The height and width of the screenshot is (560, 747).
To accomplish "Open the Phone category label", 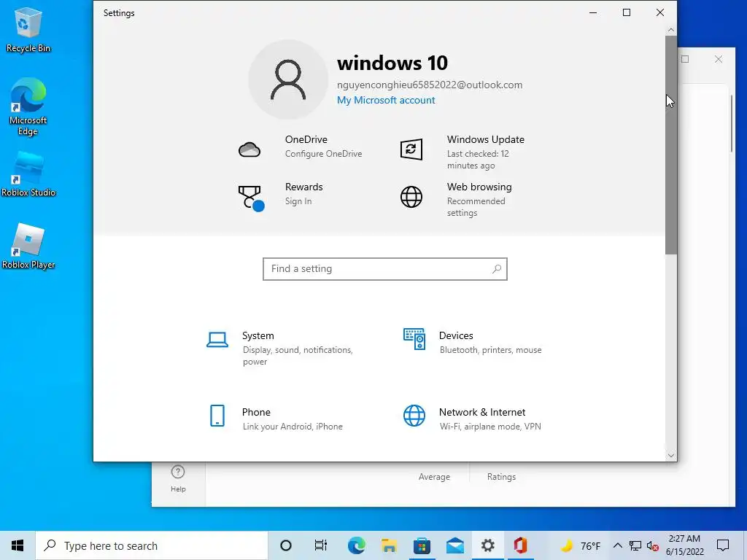I will point(256,413).
